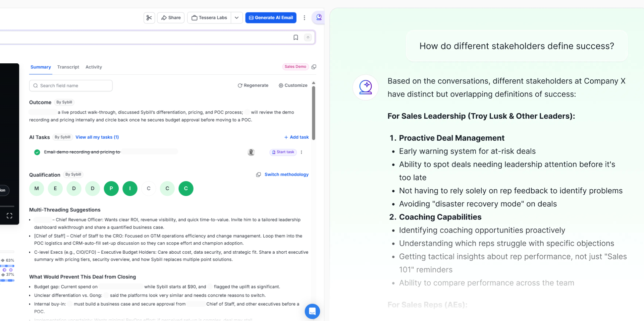This screenshot has height=321, width=644.
Task: Click the summary panel scrollbar
Action: pos(314,113)
